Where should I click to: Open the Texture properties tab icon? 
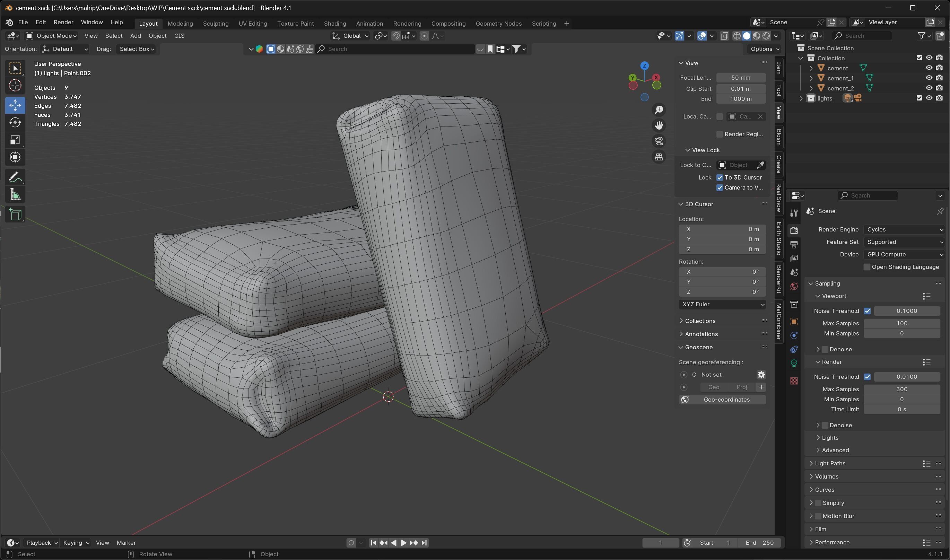coord(794,381)
